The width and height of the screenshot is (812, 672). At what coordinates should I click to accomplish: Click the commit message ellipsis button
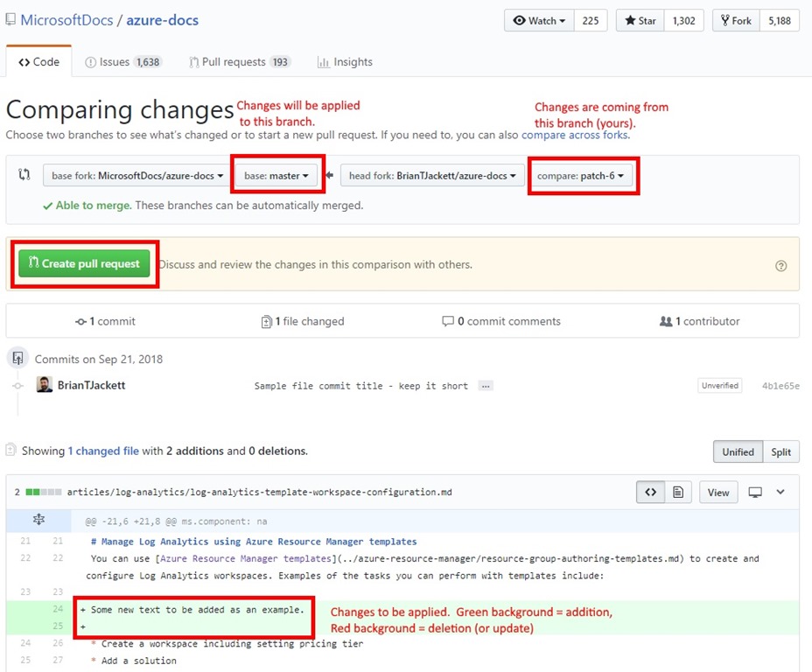(486, 386)
